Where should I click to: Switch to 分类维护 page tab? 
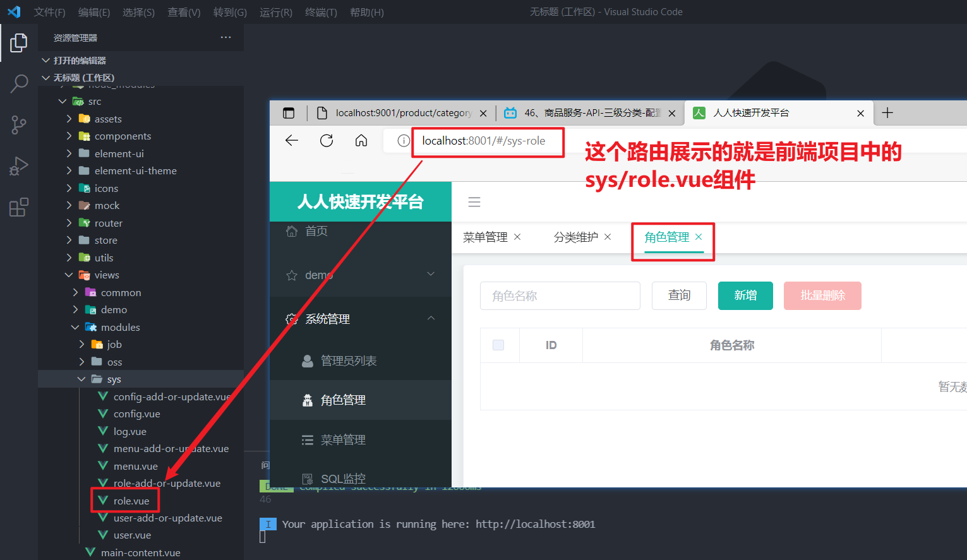(576, 237)
